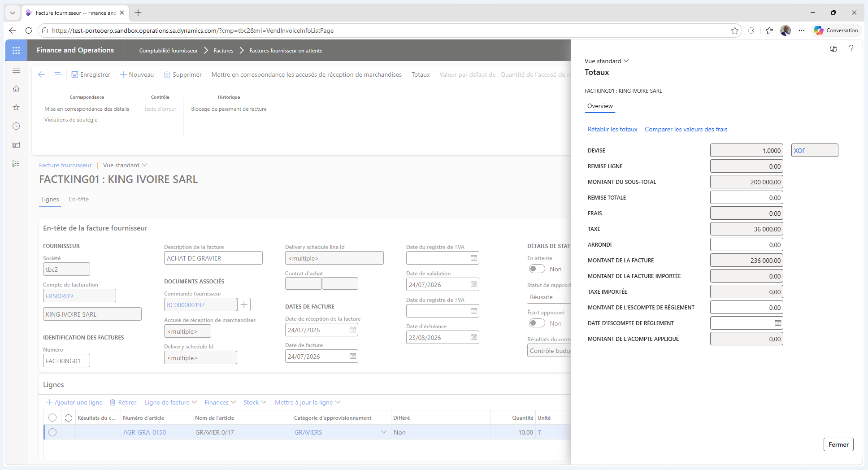This screenshot has width=868, height=470.
Task: Reload the browser page
Action: click(29, 30)
